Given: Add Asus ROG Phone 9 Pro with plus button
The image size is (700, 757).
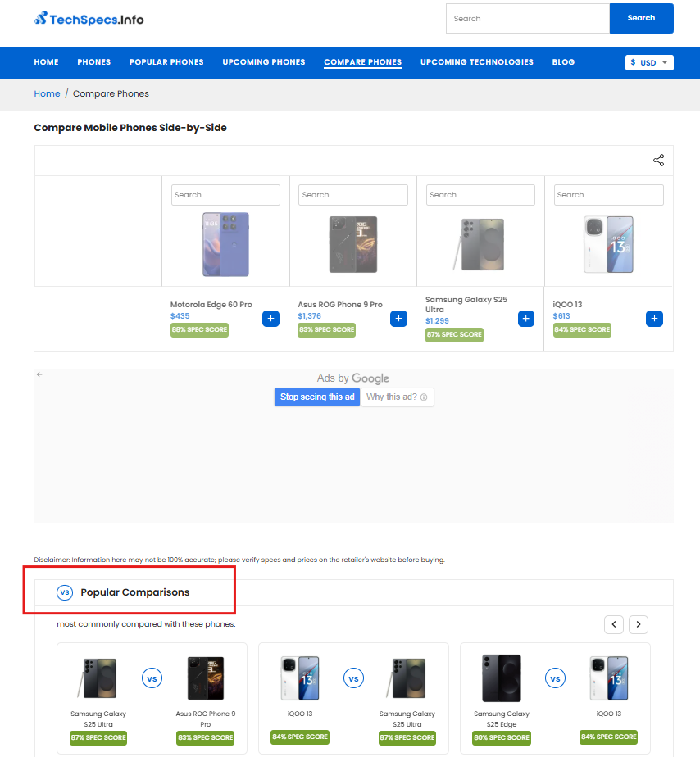Looking at the screenshot, I should click(398, 319).
